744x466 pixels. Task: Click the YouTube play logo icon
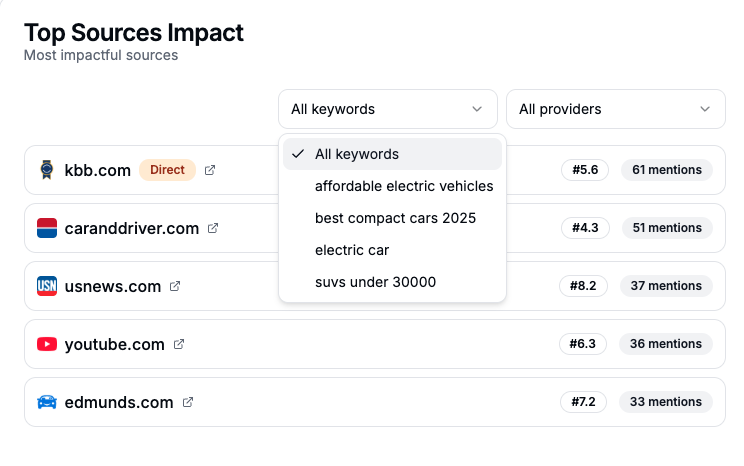tap(46, 344)
